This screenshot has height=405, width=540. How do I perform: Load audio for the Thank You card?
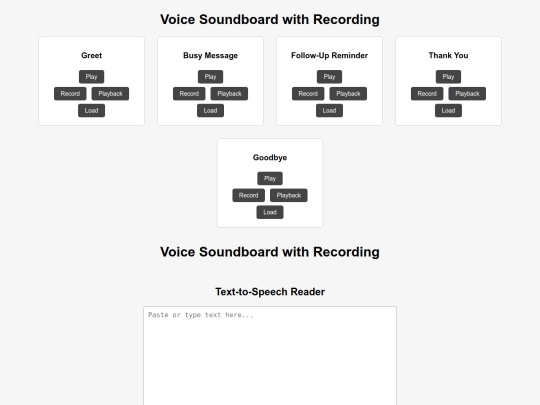(x=448, y=111)
